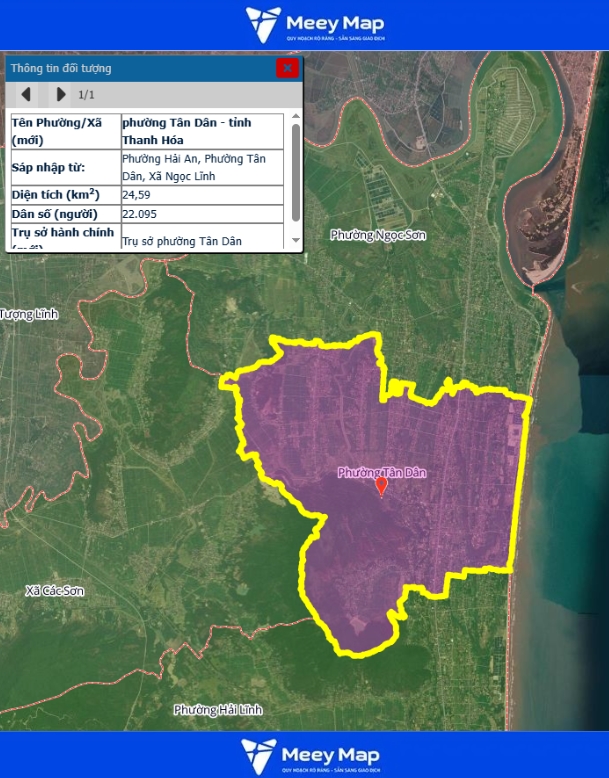
Task: Click the Meey Map logo at top
Action: (315, 25)
